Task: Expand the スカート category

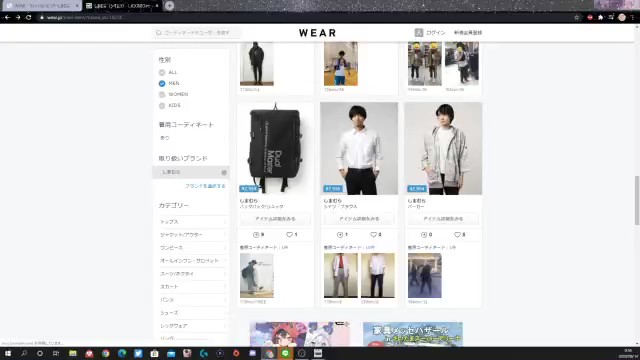Action: (192, 287)
